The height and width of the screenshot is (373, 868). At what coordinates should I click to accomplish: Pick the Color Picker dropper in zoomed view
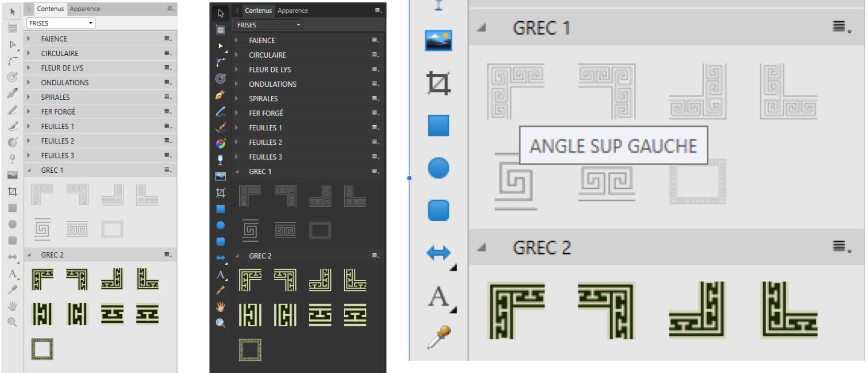[439, 337]
